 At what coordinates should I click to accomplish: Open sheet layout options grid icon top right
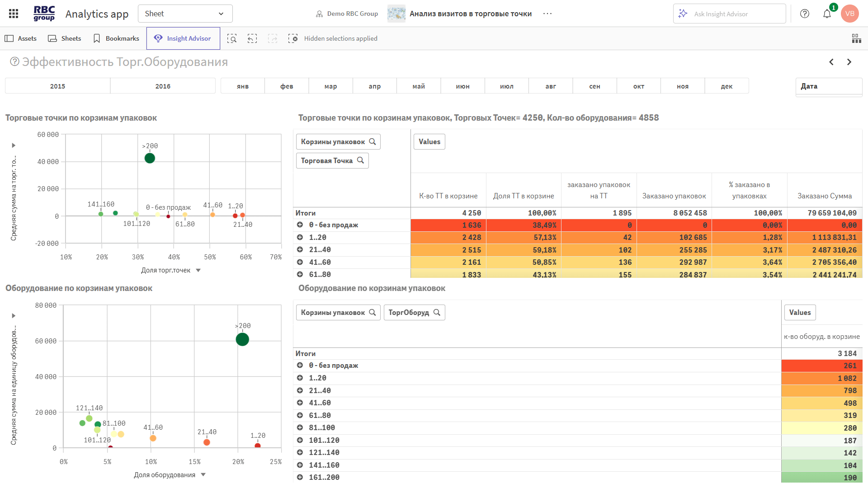857,38
